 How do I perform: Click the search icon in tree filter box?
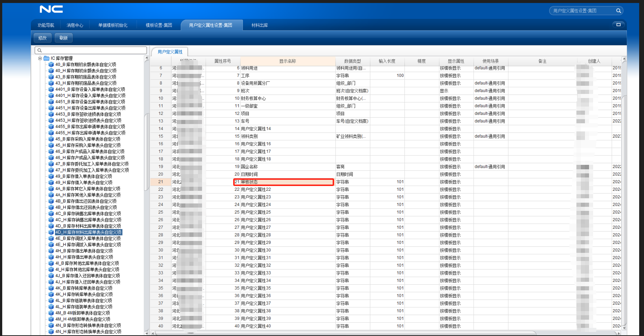tap(40, 50)
